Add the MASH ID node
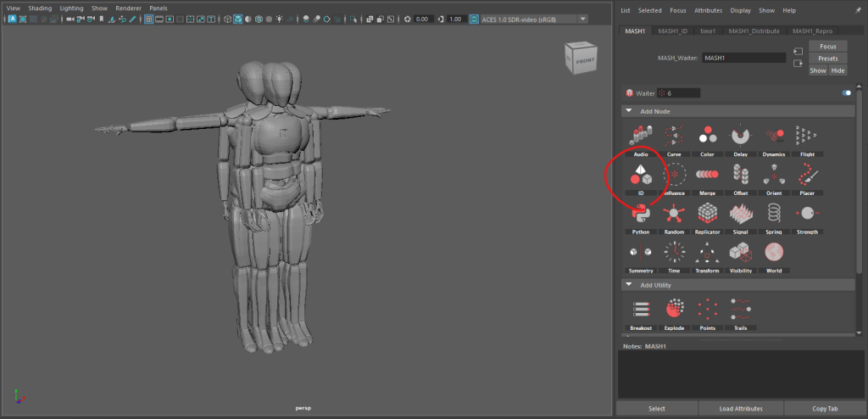 (x=641, y=176)
